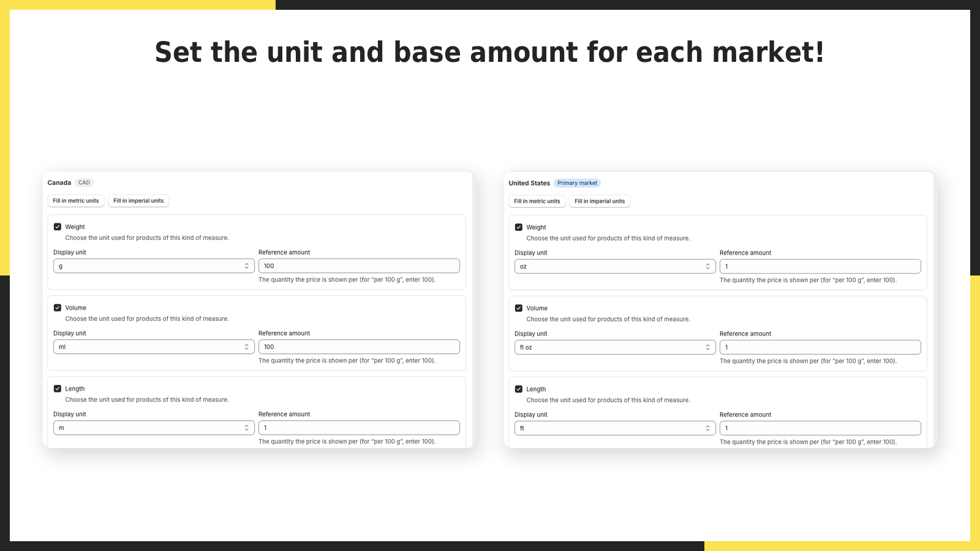The image size is (980, 551).
Task: Open United States length unit dropdown showing ft
Action: pyautogui.click(x=615, y=428)
